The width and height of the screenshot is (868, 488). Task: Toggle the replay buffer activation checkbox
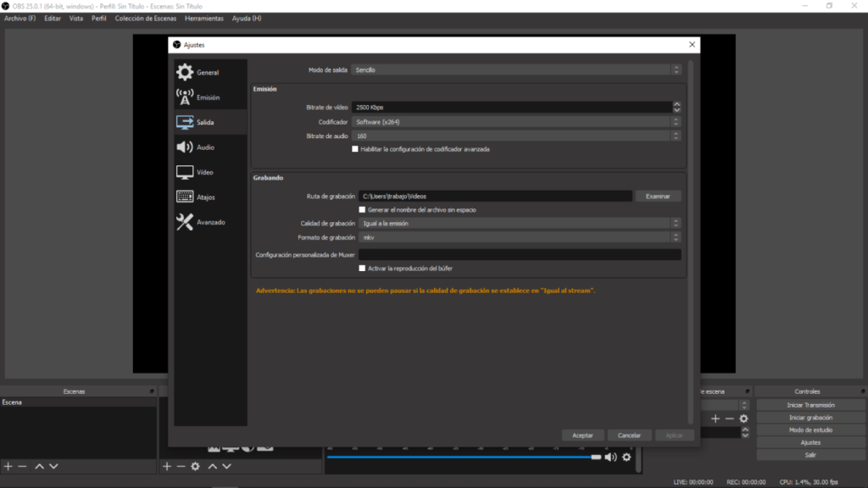tap(363, 269)
